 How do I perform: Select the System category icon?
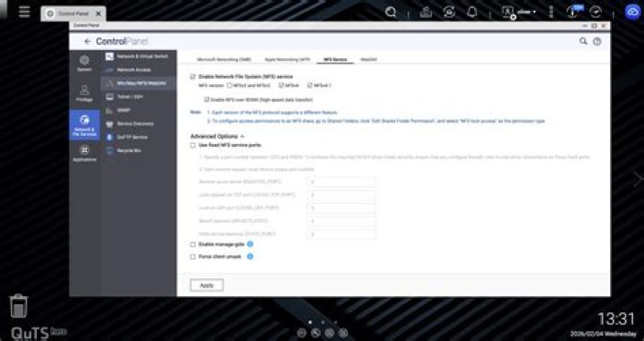84,64
